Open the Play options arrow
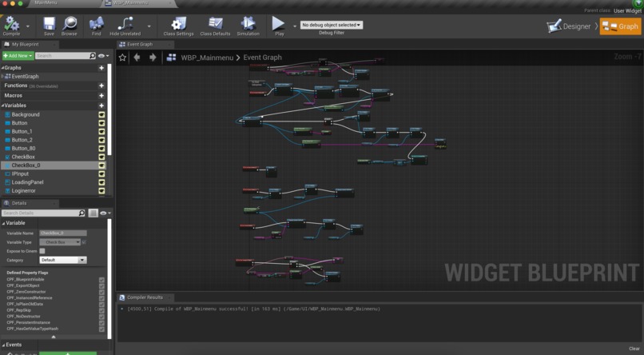This screenshot has width=644, height=355. [295, 26]
